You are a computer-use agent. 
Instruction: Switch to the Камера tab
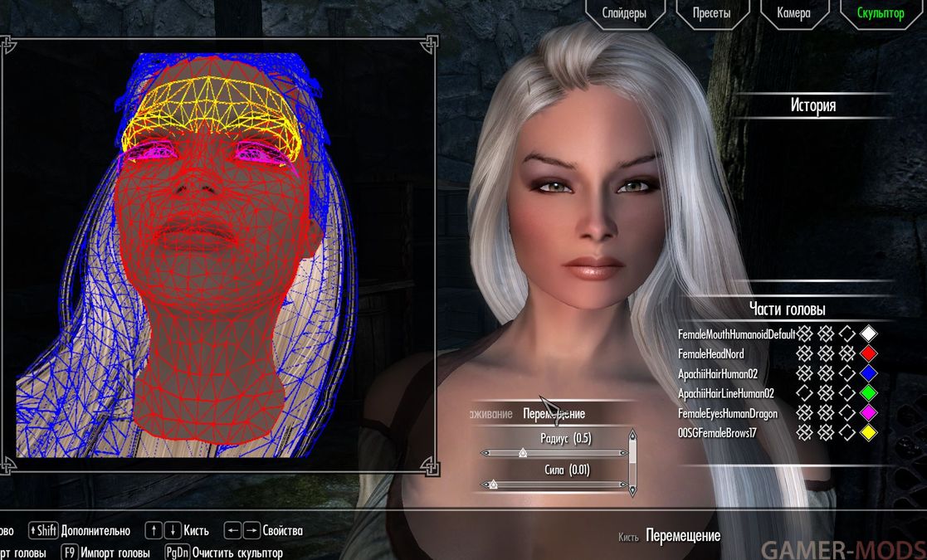(x=793, y=13)
